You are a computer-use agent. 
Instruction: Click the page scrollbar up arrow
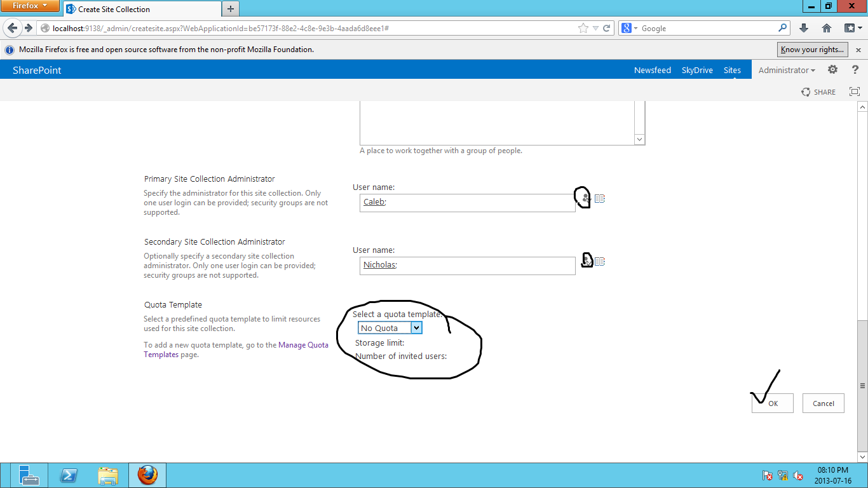(862, 107)
